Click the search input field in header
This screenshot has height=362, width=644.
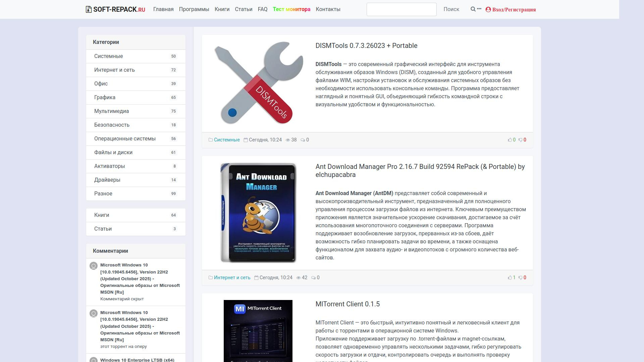tap(401, 9)
